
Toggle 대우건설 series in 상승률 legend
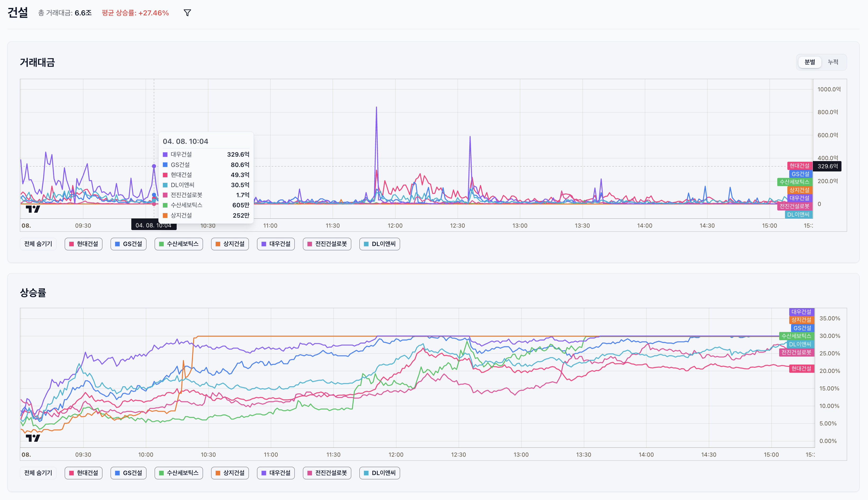pos(276,473)
